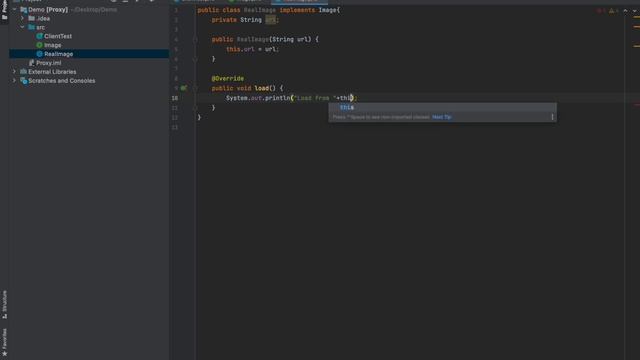
Task: Click the fold end marker after load() body
Action: (195, 108)
